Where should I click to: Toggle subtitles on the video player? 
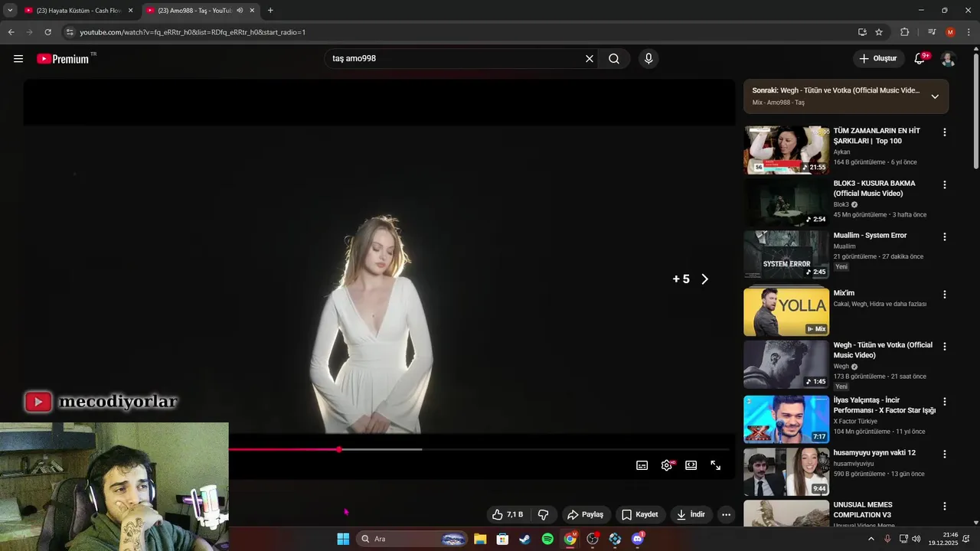click(642, 465)
